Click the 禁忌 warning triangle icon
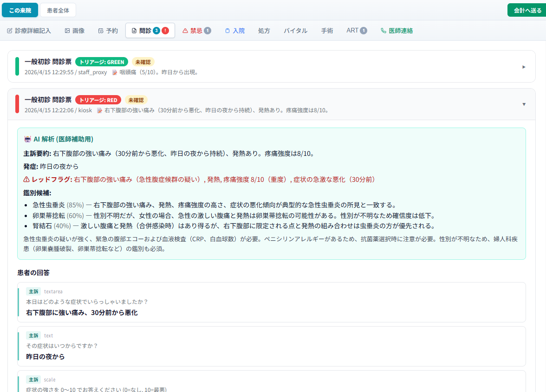546x392 pixels. click(185, 30)
